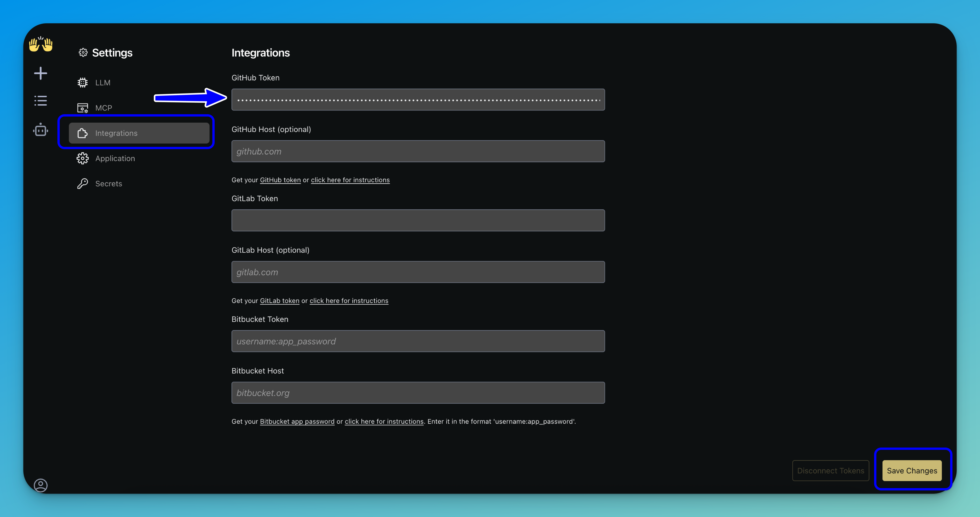Viewport: 980px width, 517px height.
Task: Click the MCP settings icon
Action: point(83,108)
